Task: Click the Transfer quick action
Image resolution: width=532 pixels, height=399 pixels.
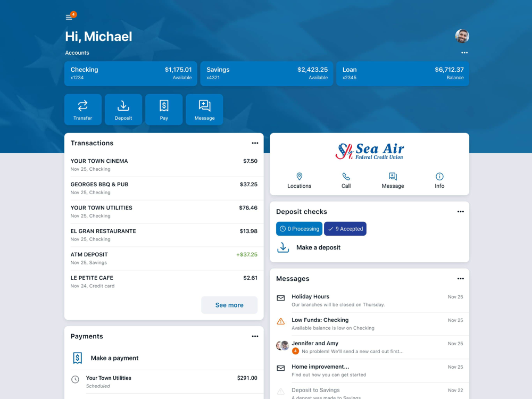Action: tap(83, 110)
